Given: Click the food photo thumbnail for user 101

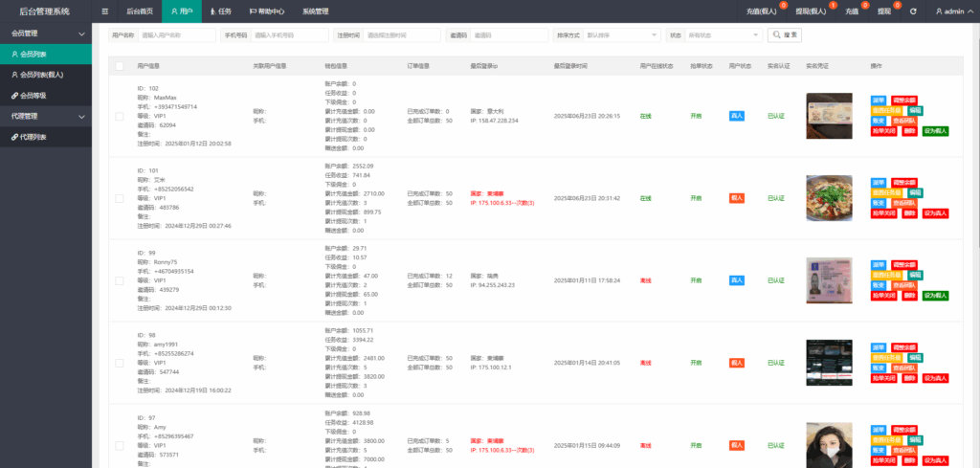Looking at the screenshot, I should pyautogui.click(x=829, y=198).
